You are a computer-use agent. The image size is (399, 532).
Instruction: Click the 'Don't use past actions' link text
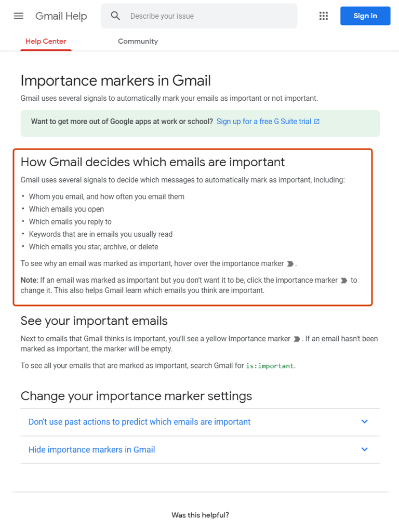(x=139, y=422)
